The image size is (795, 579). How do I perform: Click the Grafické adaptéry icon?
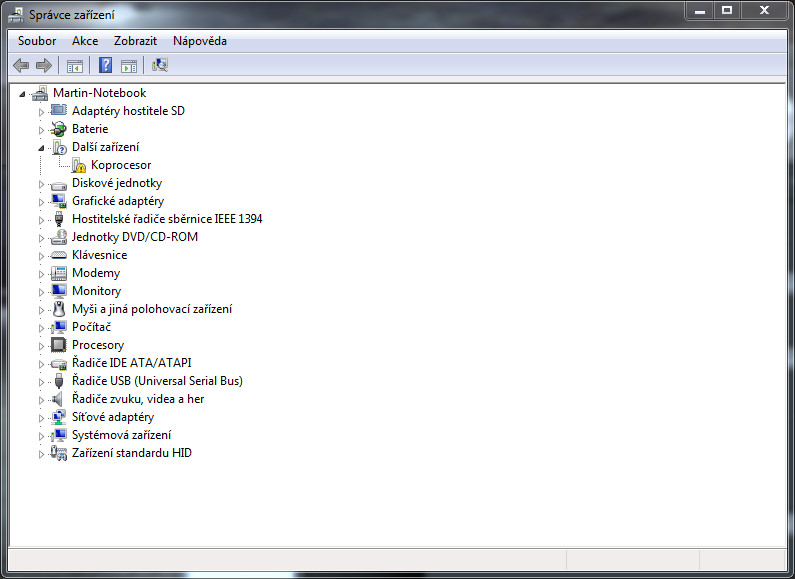(x=59, y=201)
